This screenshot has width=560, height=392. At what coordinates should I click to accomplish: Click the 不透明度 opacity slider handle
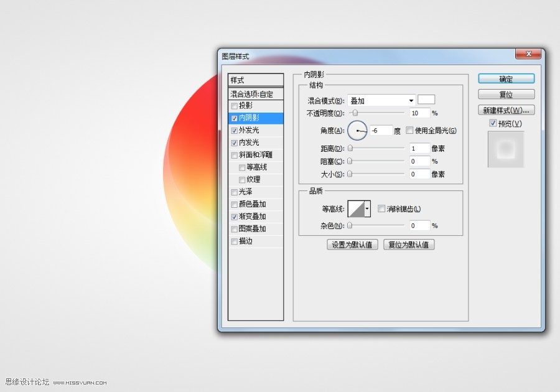click(x=355, y=113)
